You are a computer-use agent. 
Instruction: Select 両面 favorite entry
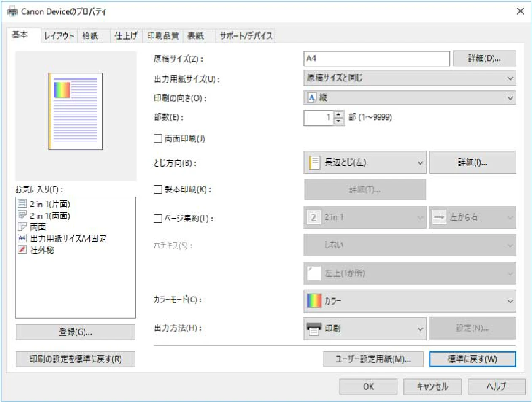click(x=38, y=227)
